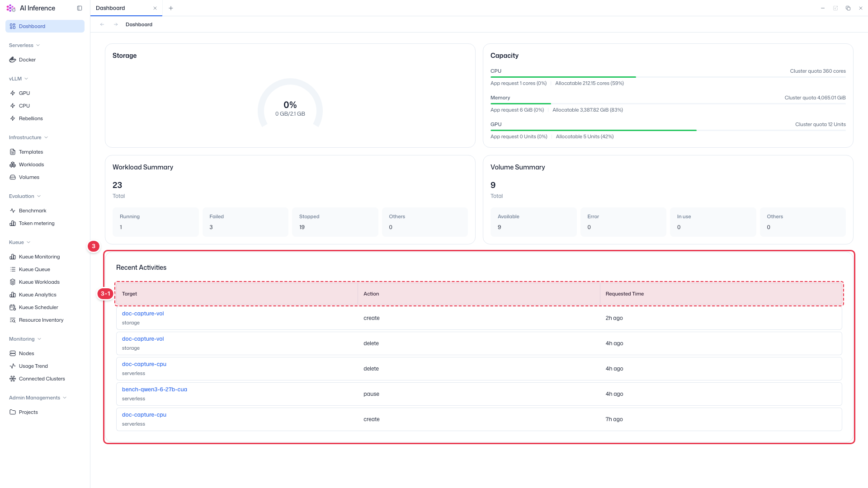Open Kueue Queue page
The image size is (868, 488).
point(45,269)
